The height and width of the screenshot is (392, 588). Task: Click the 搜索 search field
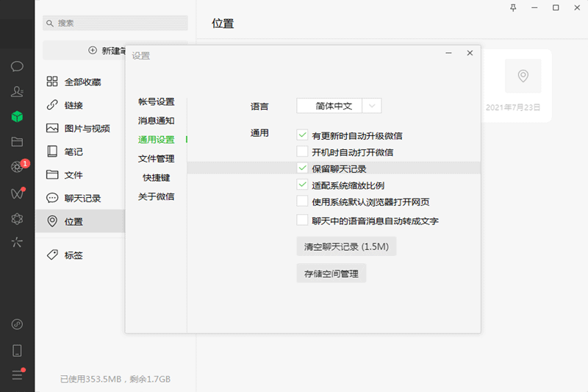pos(118,24)
